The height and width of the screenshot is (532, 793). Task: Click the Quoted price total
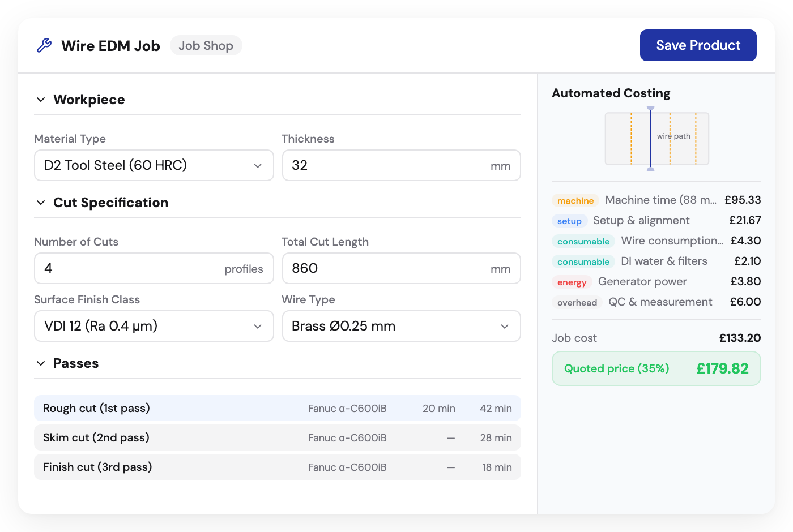(723, 368)
